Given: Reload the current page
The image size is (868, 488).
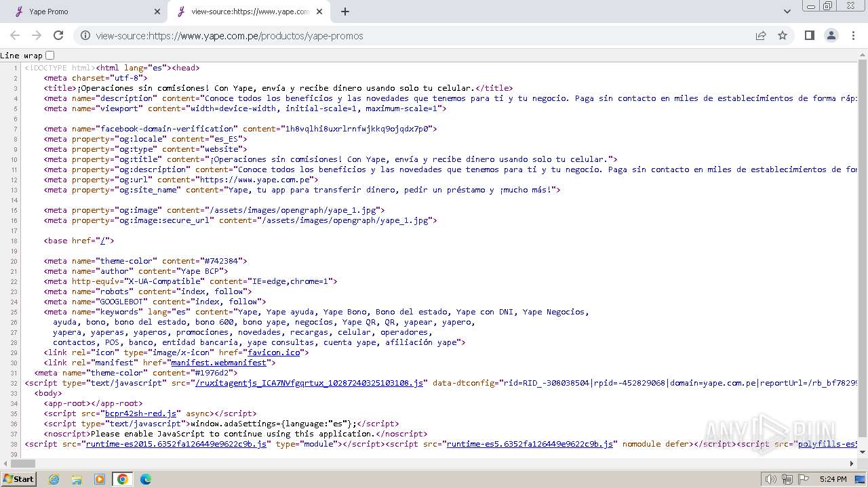Looking at the screenshot, I should 58,35.
